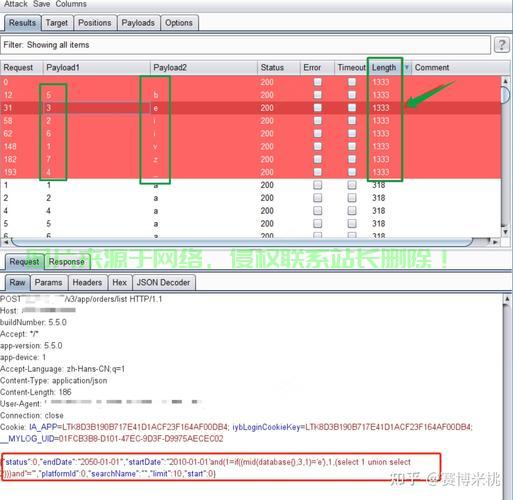Screen dimensions: 513x500
Task: Open the Columns menu
Action: [71, 4]
